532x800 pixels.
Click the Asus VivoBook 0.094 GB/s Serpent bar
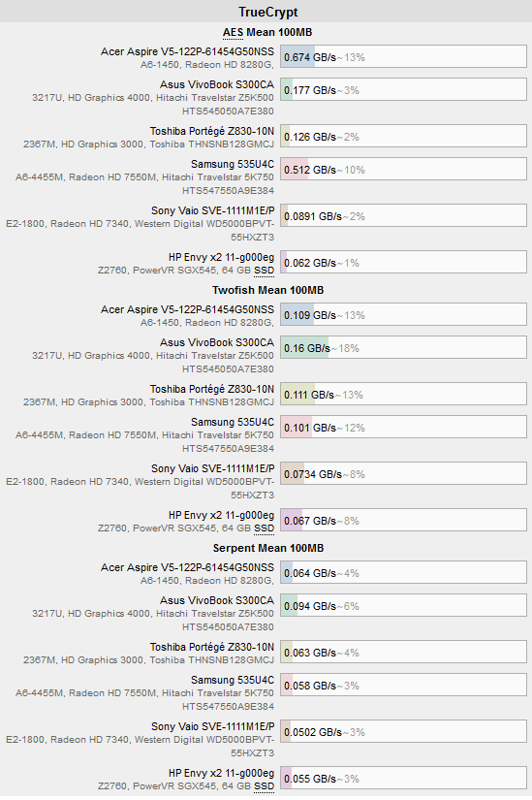(403, 606)
